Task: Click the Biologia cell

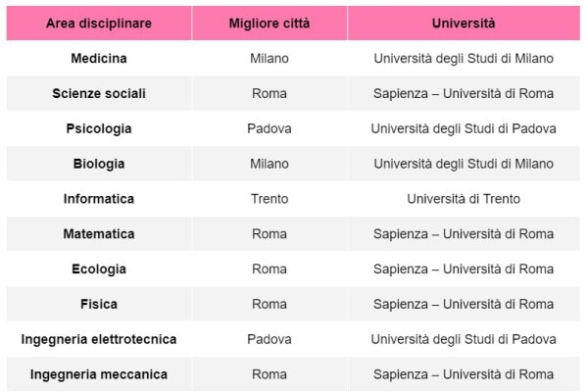Action: [x=99, y=164]
